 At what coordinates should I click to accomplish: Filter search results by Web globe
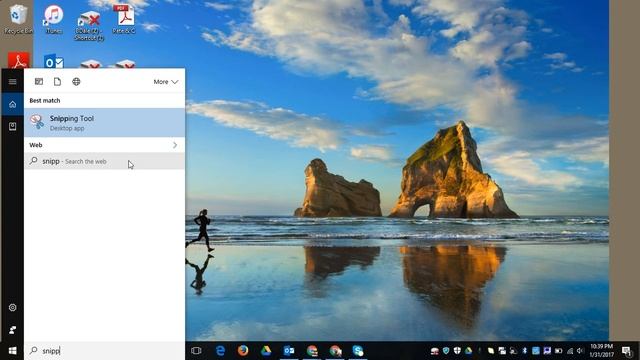tap(76, 82)
